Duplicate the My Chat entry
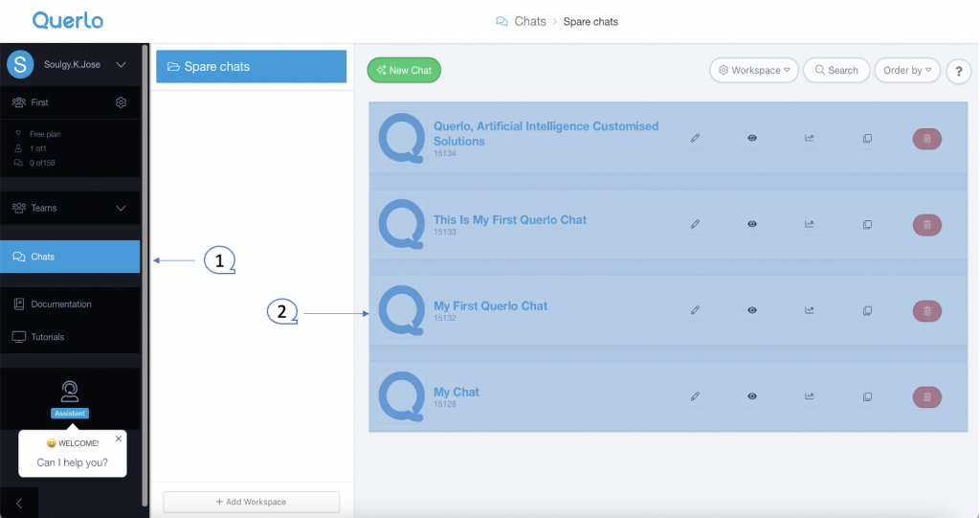980x518 pixels. [867, 396]
